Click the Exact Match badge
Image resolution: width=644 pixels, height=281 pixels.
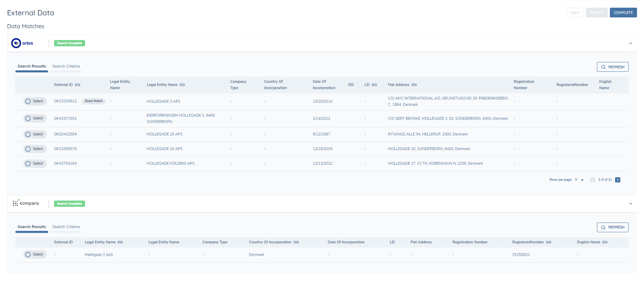pos(94,101)
